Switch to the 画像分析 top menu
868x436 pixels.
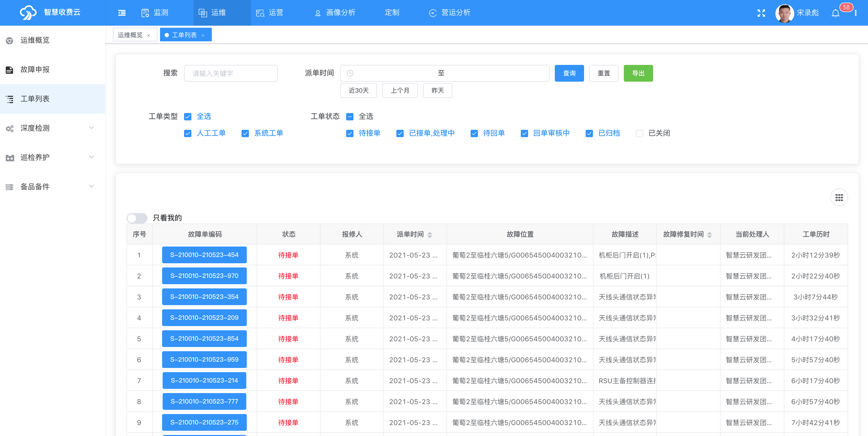(335, 13)
